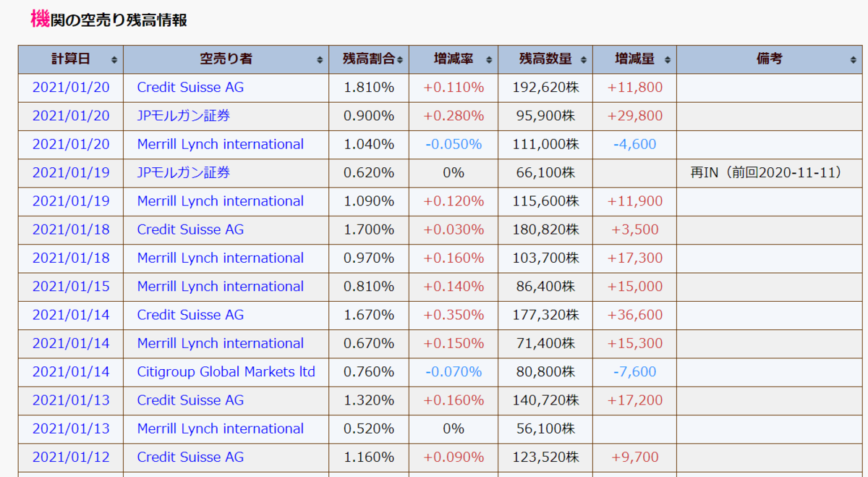Select the -0.050% change rate cell
Screen dimensions: 868x477
click(x=454, y=144)
